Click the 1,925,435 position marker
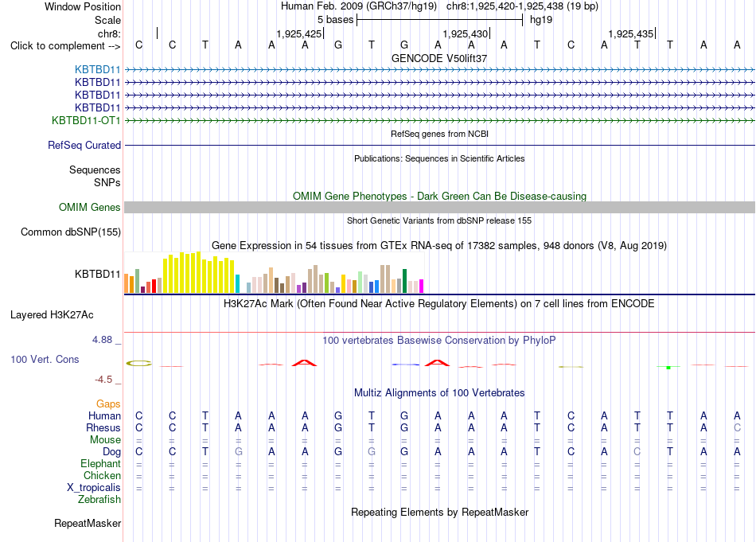 630,33
